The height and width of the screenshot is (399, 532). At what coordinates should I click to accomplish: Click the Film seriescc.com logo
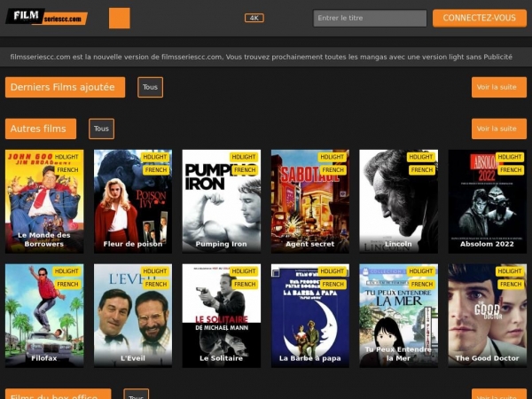[46, 17]
